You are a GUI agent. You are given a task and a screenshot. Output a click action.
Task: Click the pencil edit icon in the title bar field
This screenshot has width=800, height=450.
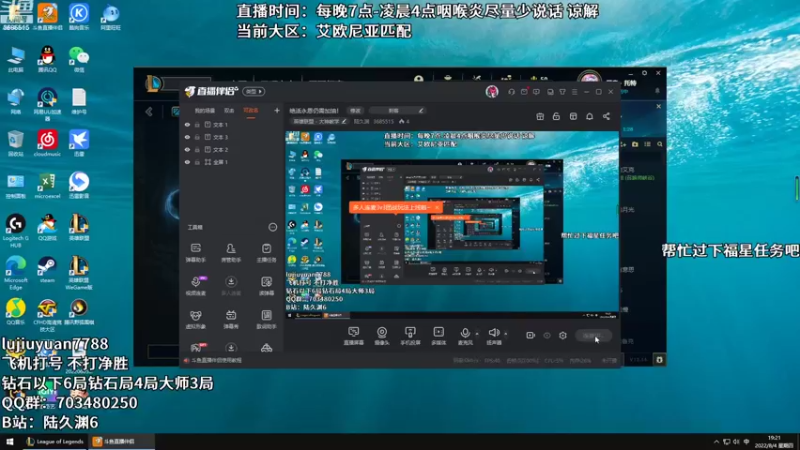click(421, 110)
